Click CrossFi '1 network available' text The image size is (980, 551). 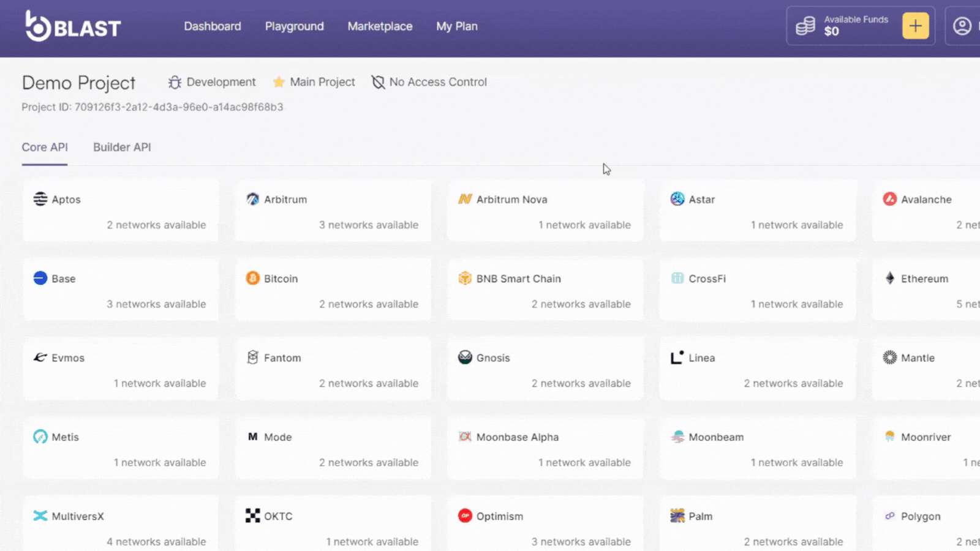797,304
